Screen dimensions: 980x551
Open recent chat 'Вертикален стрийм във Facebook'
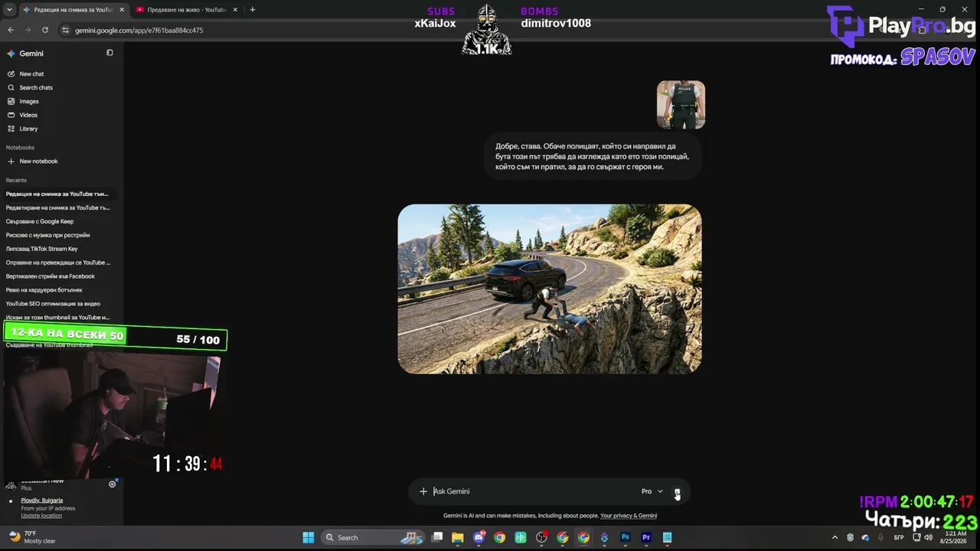51,277
